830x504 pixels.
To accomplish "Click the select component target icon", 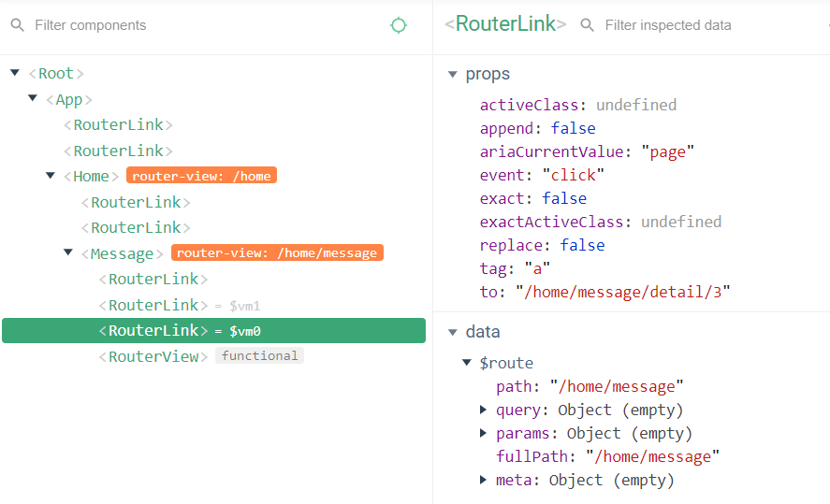I will [x=398, y=25].
